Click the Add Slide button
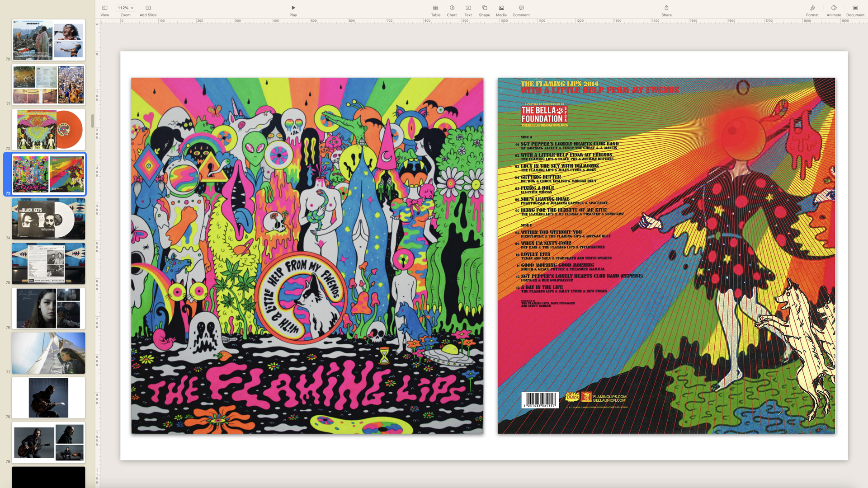Screen dimensions: 868x488 (x=148, y=8)
